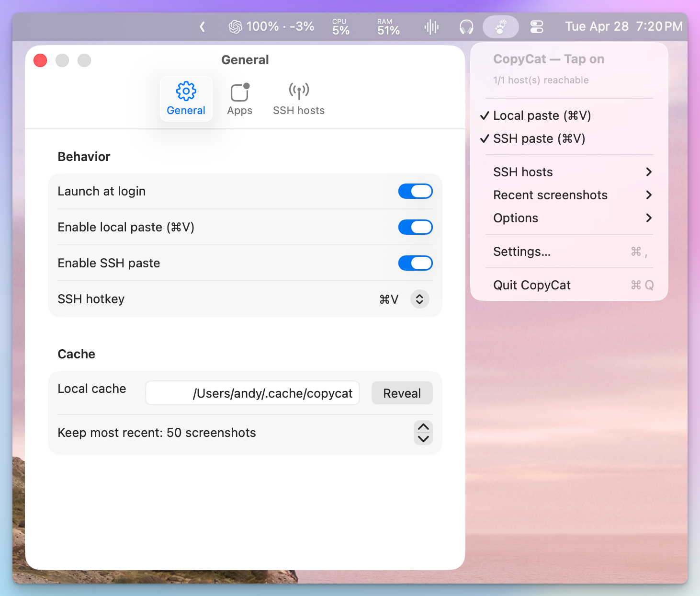Click the audio waveform menu bar icon
700x596 pixels.
[x=431, y=27]
